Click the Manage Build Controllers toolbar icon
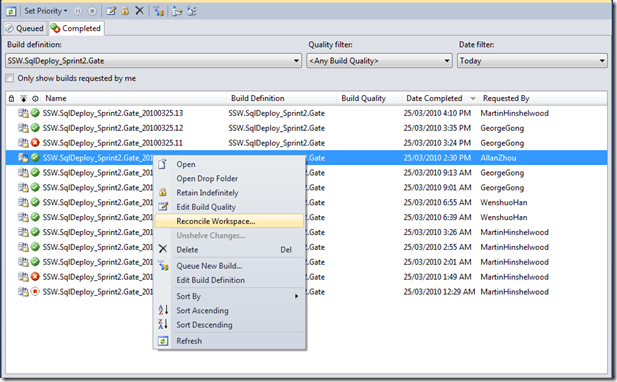The height and width of the screenshot is (382, 617). coord(177,11)
